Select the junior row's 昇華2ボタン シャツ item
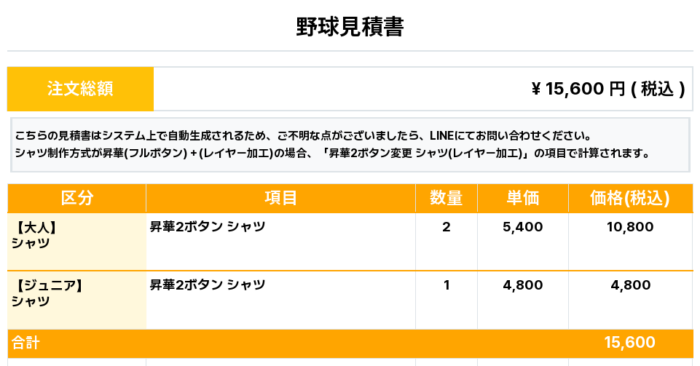The width and height of the screenshot is (700, 366). point(208,285)
